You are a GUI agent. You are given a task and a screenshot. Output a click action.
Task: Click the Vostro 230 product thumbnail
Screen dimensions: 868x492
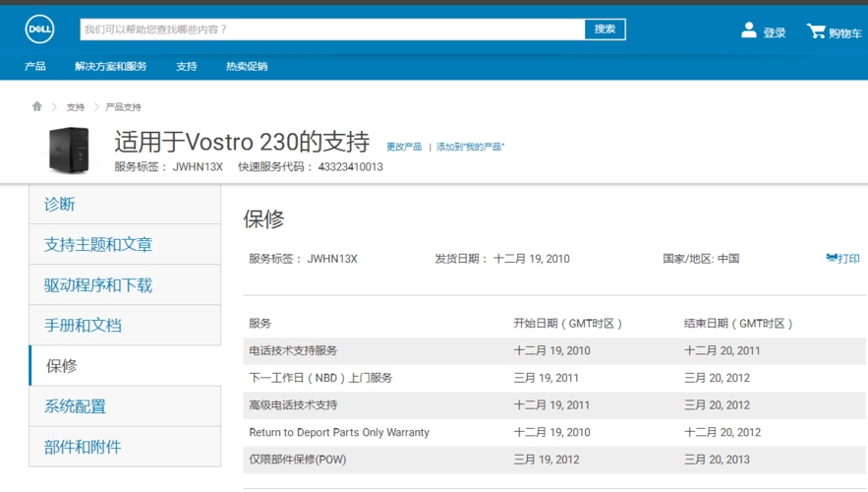(68, 151)
